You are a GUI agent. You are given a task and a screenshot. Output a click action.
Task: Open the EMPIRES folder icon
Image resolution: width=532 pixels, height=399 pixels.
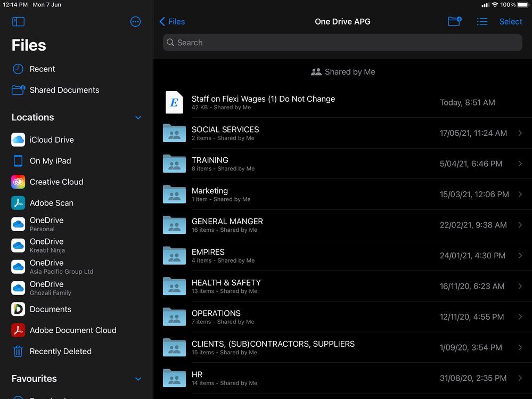pos(174,256)
